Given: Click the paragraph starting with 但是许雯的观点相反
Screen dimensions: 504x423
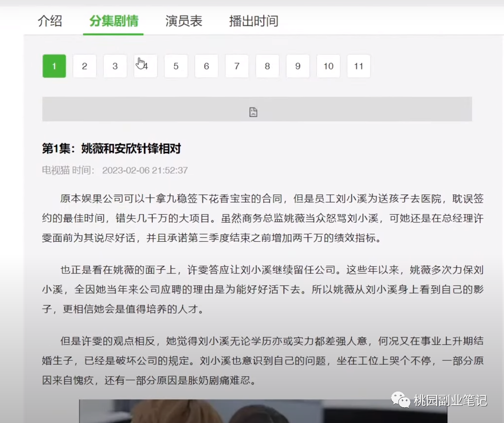Looking at the screenshot, I should pyautogui.click(x=263, y=360).
